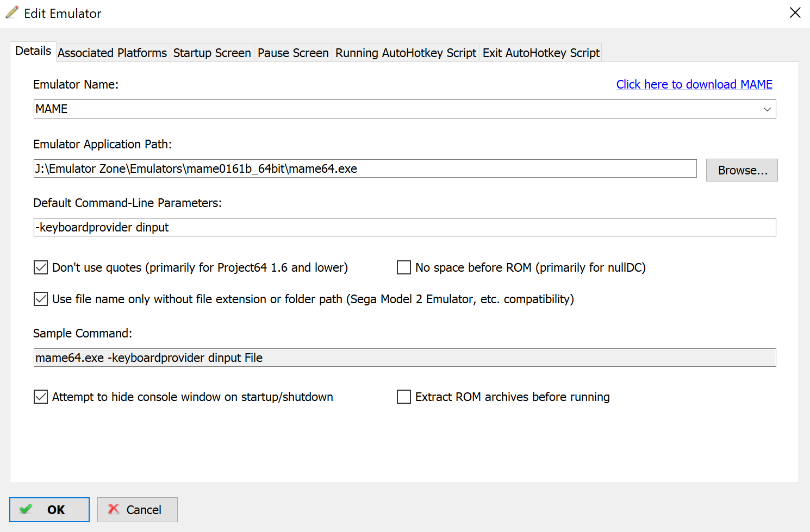Open the Startup Screen tab
The width and height of the screenshot is (810, 532).
pos(212,53)
